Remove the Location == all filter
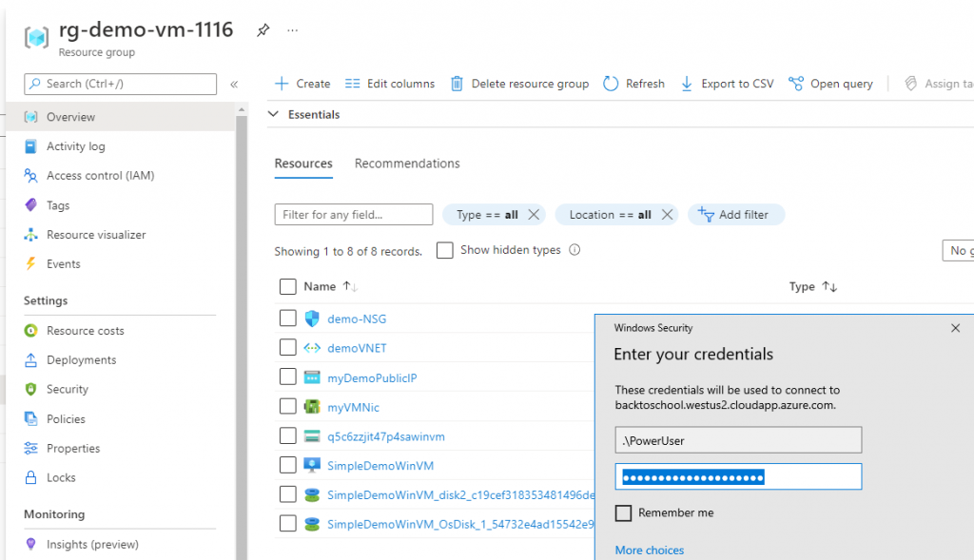Image resolution: width=974 pixels, height=560 pixels. point(667,215)
